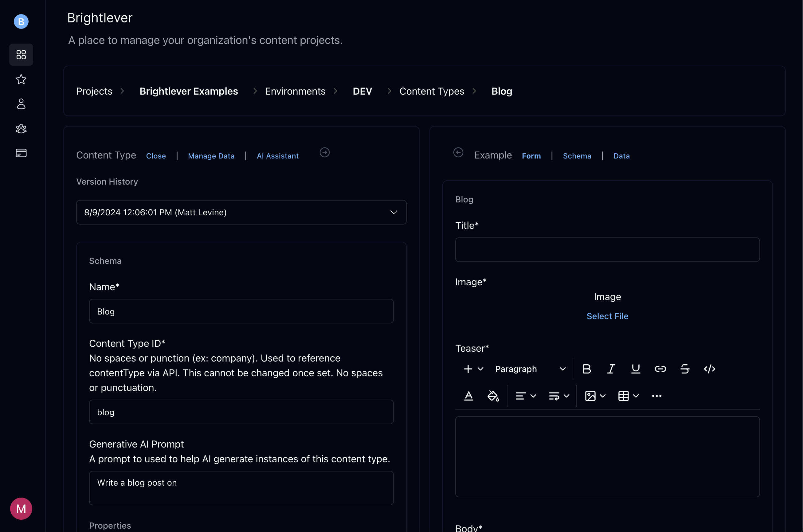Insert link in Teaser editor
Screen dimensions: 803x532
tap(660, 369)
